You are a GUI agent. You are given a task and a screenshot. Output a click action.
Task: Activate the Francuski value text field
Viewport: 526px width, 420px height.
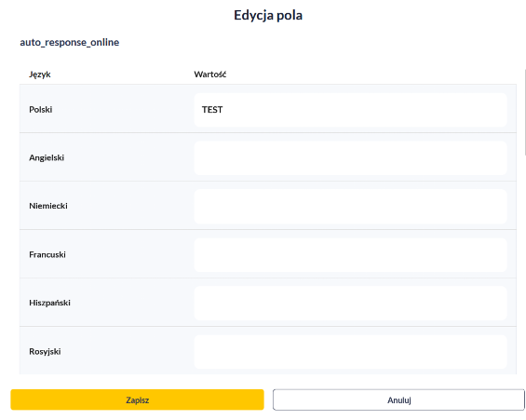pos(351,254)
